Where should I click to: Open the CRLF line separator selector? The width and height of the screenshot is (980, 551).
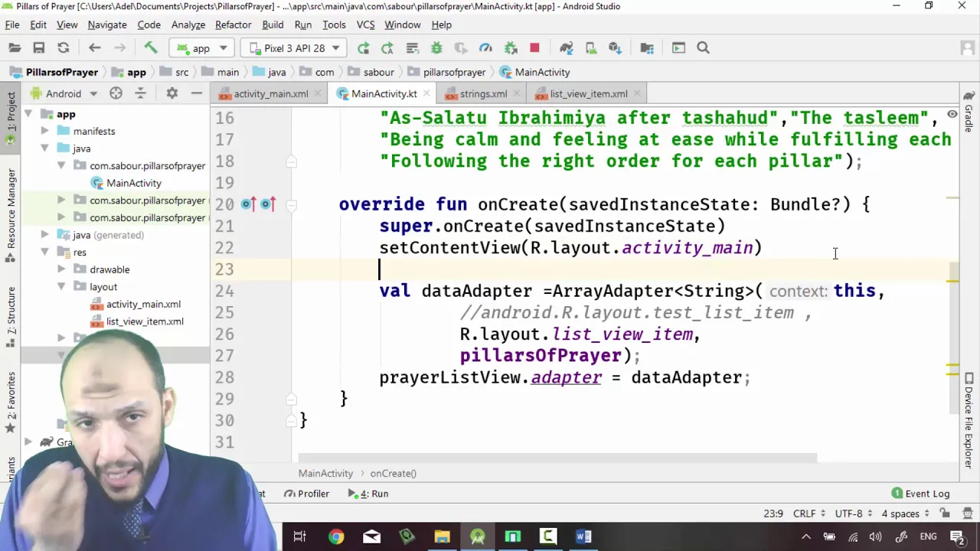point(808,514)
